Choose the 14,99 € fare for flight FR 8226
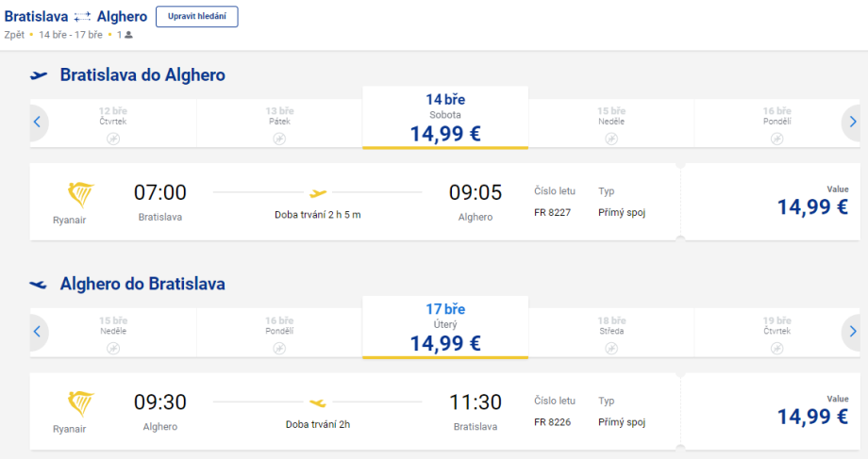Image resolution: width=868 pixels, height=459 pixels. pos(811,416)
